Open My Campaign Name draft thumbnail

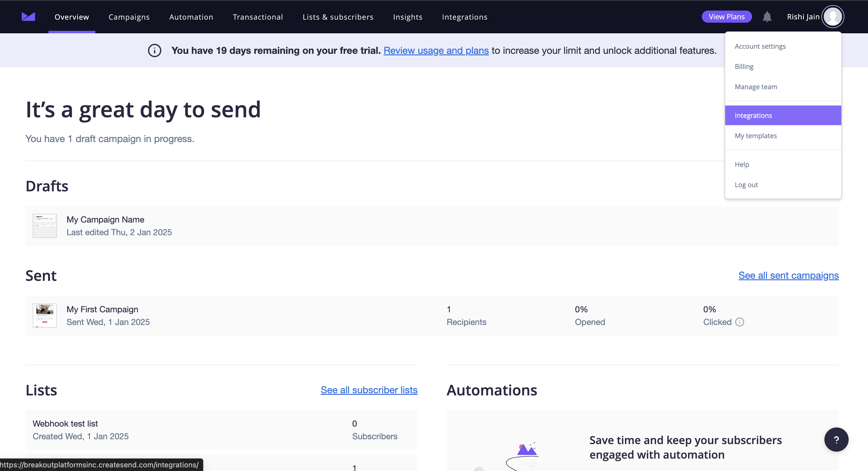pos(44,226)
